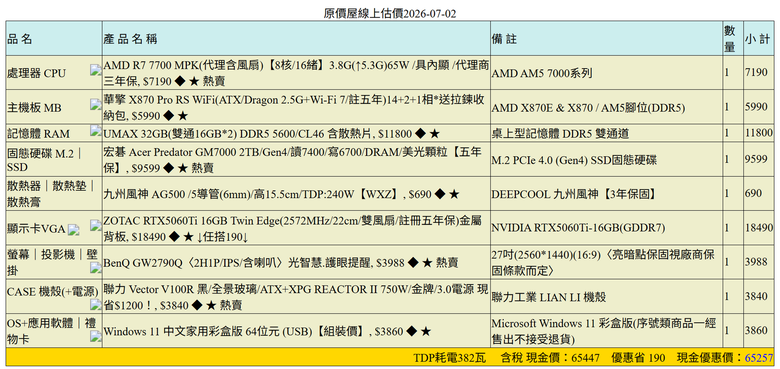Click the 小計 column header
This screenshot has height=369, width=780.
(x=757, y=39)
